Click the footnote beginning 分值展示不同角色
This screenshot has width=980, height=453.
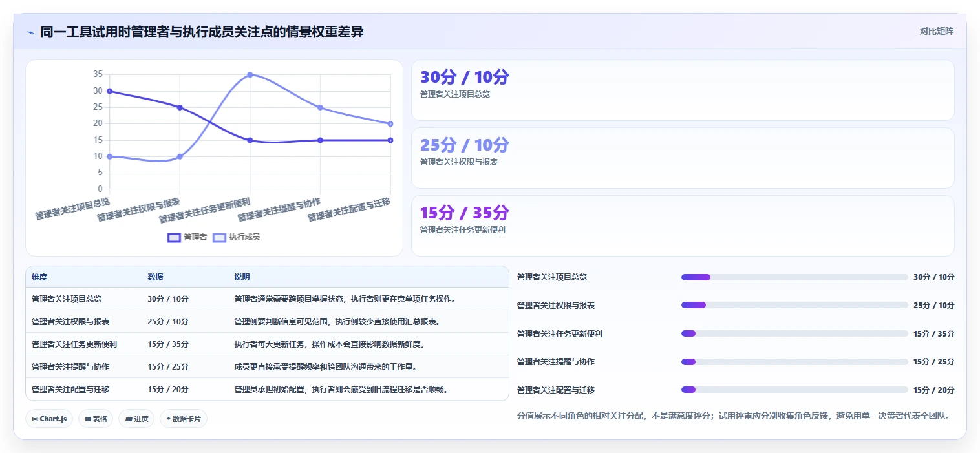coord(734,416)
